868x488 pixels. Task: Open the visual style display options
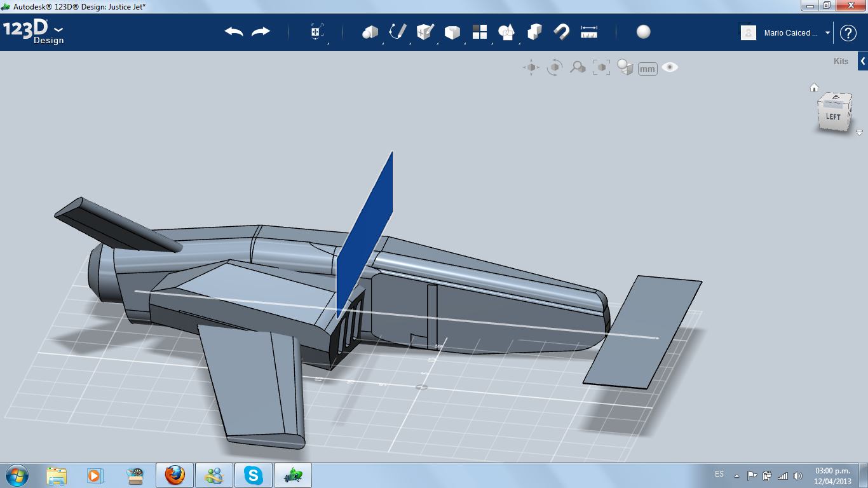[625, 67]
